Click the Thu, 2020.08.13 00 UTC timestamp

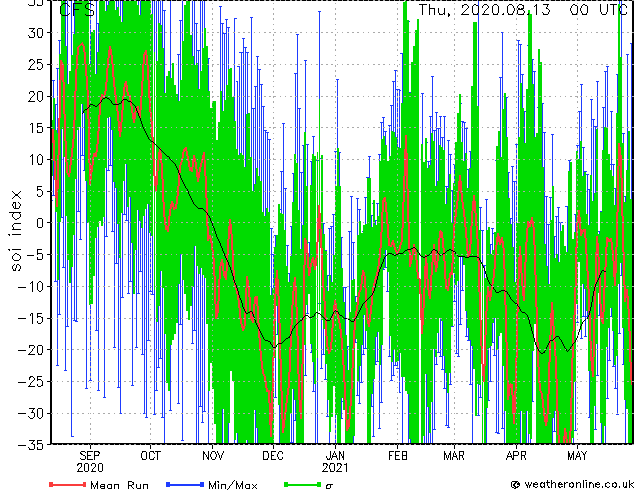(x=523, y=10)
